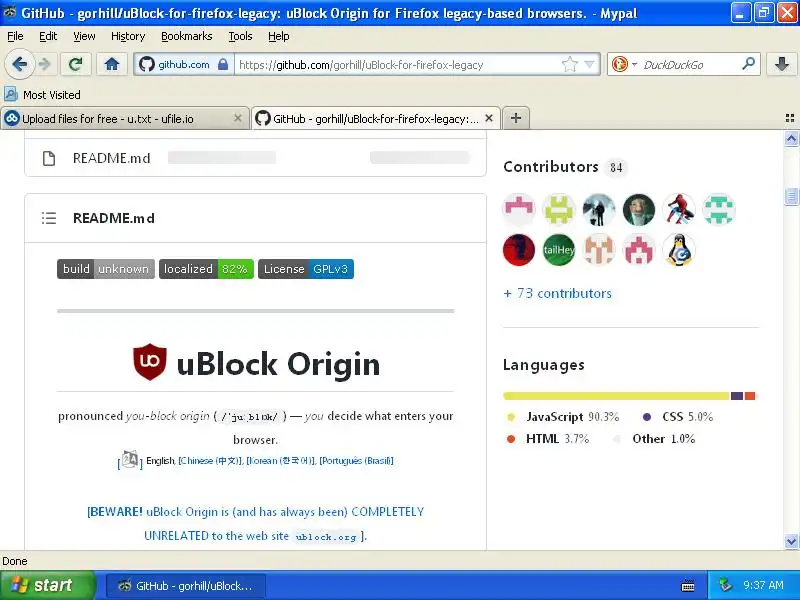Image resolution: width=800 pixels, height=600 pixels.
Task: Open the Contributors heading link
Action: tap(551, 167)
